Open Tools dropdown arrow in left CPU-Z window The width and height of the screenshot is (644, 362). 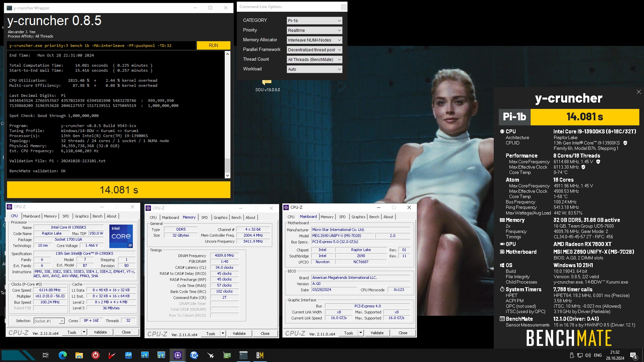pyautogui.click(x=84, y=332)
